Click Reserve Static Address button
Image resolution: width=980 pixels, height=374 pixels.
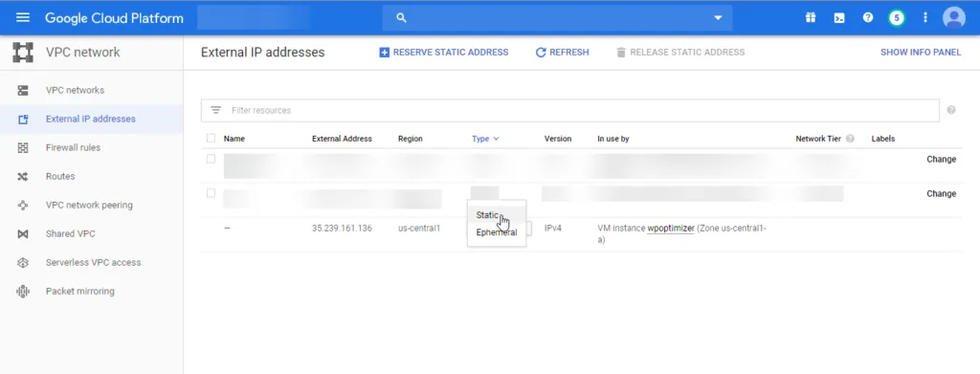point(444,53)
